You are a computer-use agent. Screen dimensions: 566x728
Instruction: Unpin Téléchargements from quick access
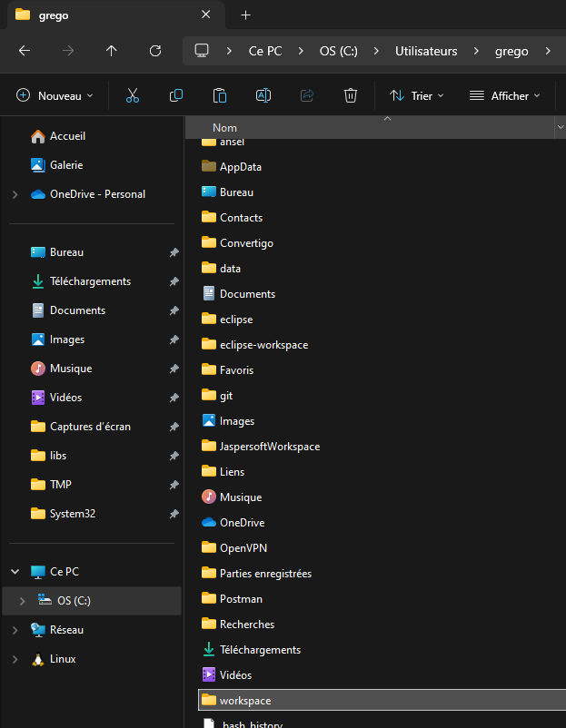click(174, 281)
